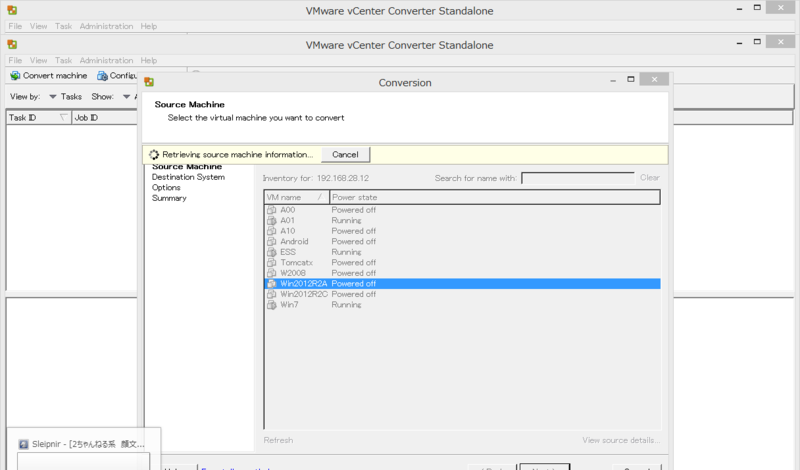
Task: Open Administration menu in back window
Action: [106, 26]
